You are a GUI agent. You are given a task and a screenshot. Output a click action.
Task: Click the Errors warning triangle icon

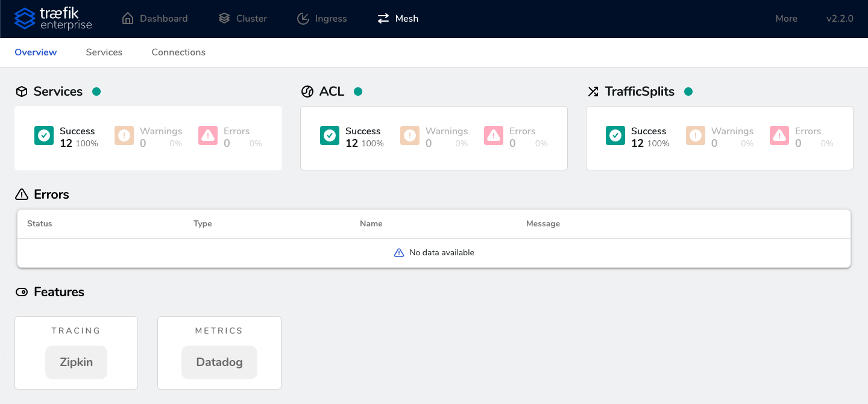tap(22, 194)
